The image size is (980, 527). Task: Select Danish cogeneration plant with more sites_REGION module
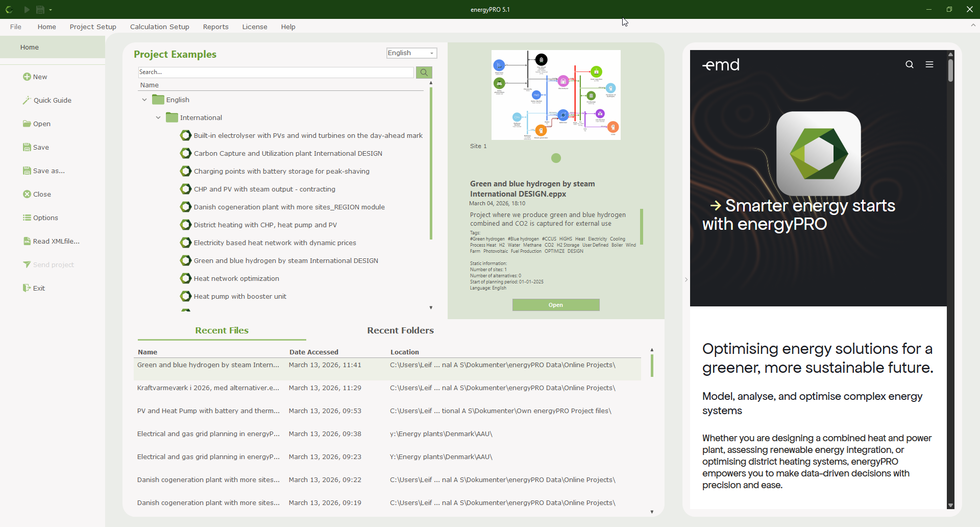289,207
